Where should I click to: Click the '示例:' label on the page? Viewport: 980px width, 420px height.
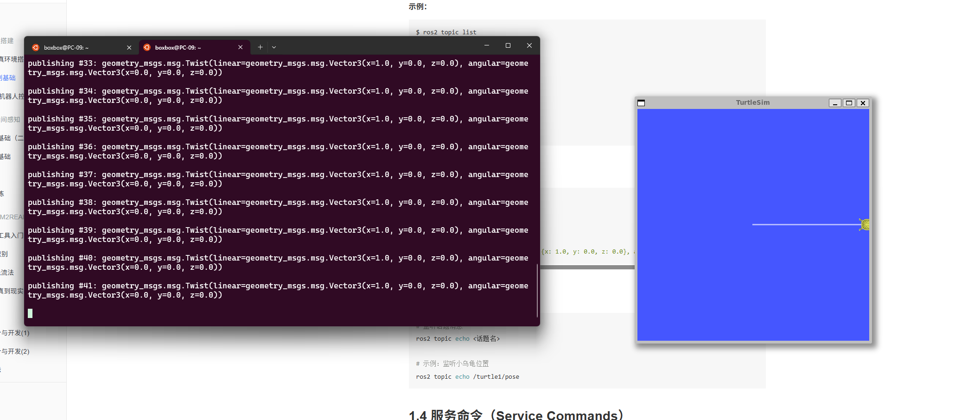click(418, 6)
